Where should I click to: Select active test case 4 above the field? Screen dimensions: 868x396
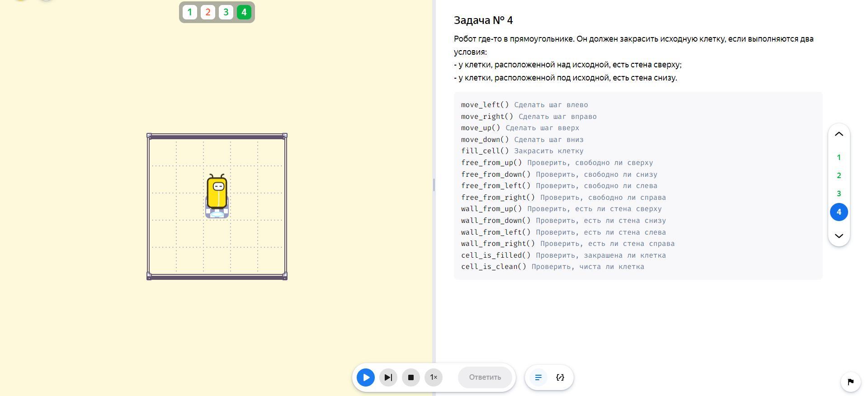point(244,12)
